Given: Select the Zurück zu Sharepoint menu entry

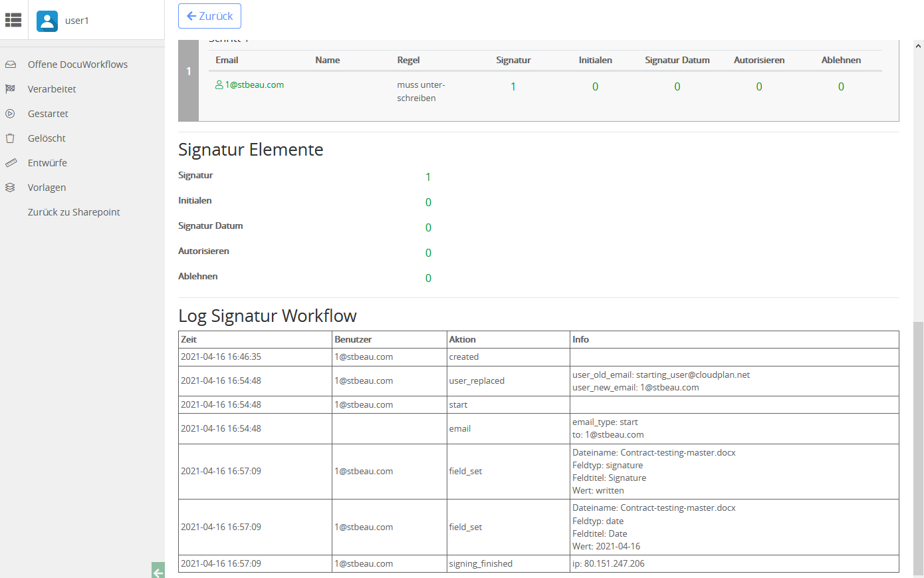Looking at the screenshot, I should 73,212.
